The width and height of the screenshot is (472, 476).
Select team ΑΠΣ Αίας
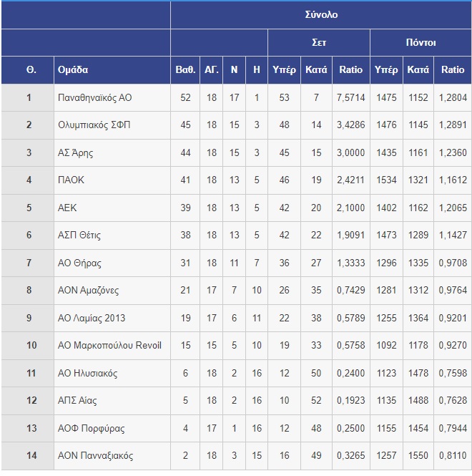coord(77,400)
